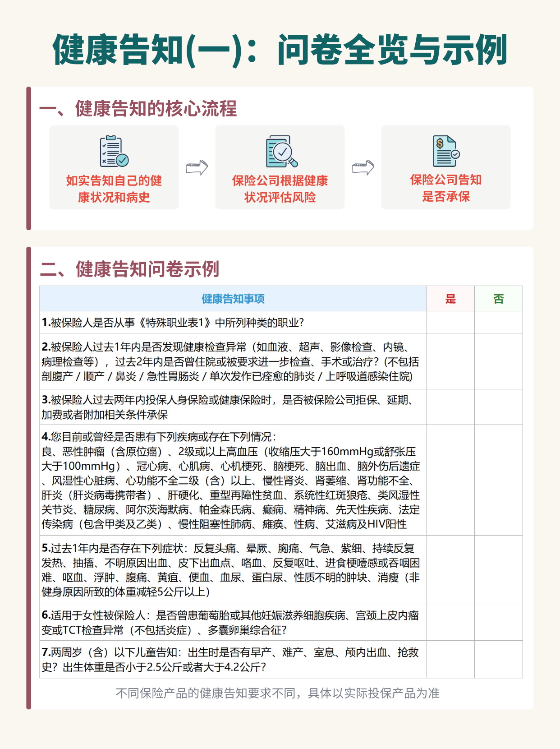
Task: Click the 二、健康告知问卷示例 section heading
Action: [130, 269]
